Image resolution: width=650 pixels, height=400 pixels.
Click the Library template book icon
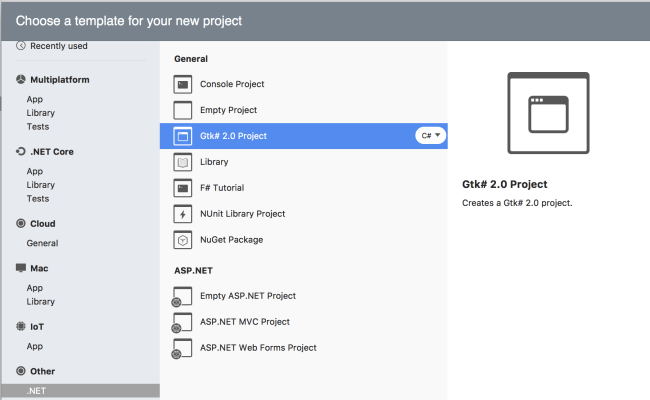pos(182,162)
